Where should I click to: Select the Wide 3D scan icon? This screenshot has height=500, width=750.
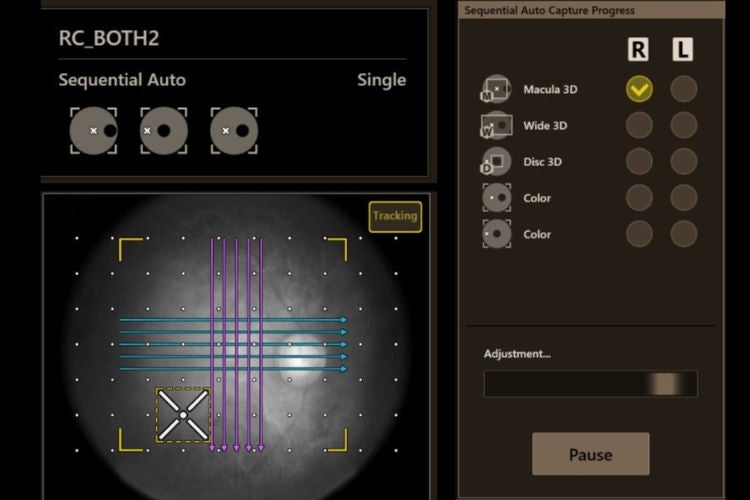point(496,125)
